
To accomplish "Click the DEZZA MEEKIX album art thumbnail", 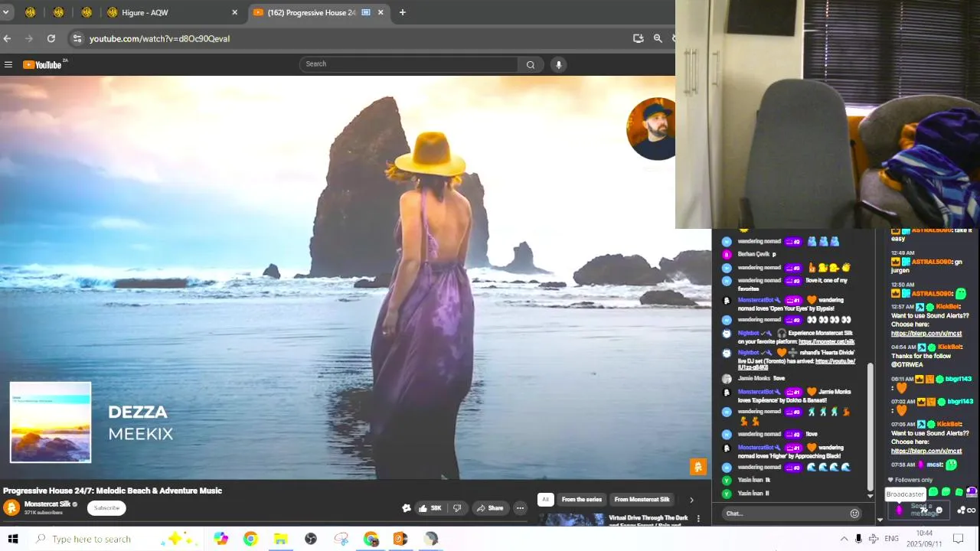I will tap(51, 422).
